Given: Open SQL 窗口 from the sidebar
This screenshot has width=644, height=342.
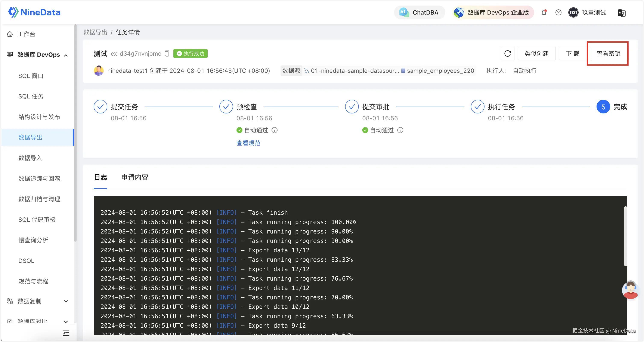Looking at the screenshot, I should [31, 76].
